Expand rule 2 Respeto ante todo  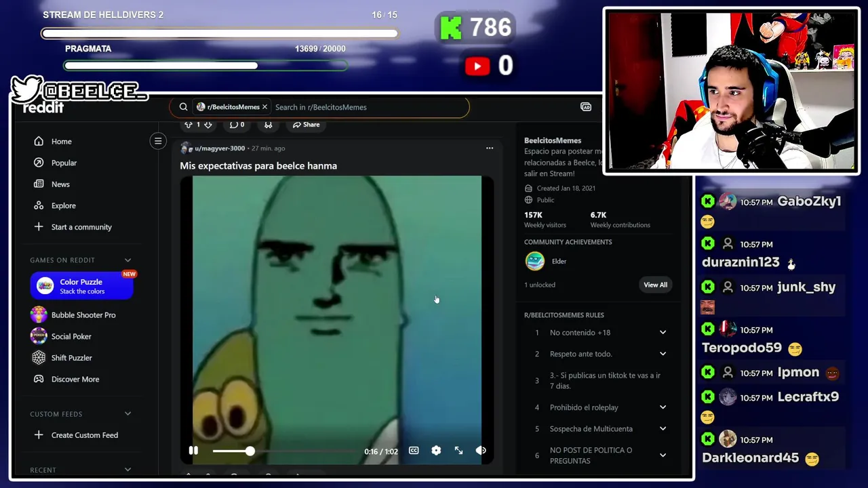pos(663,354)
